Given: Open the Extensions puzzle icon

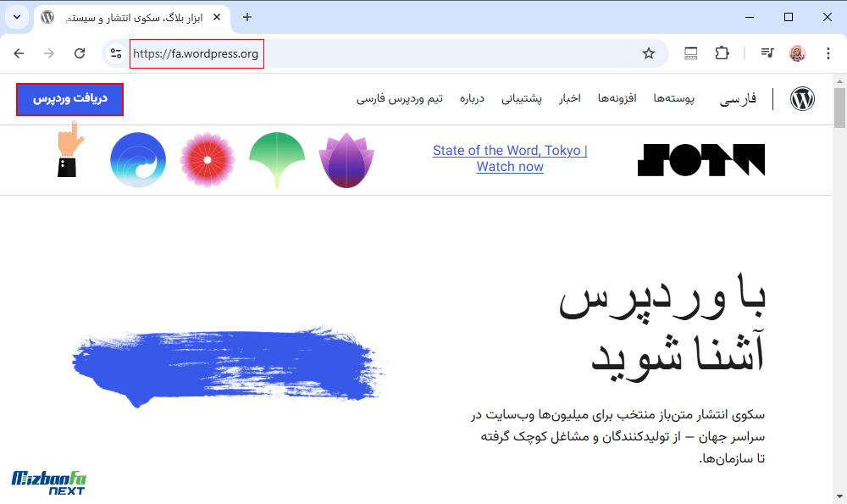Looking at the screenshot, I should (x=722, y=53).
